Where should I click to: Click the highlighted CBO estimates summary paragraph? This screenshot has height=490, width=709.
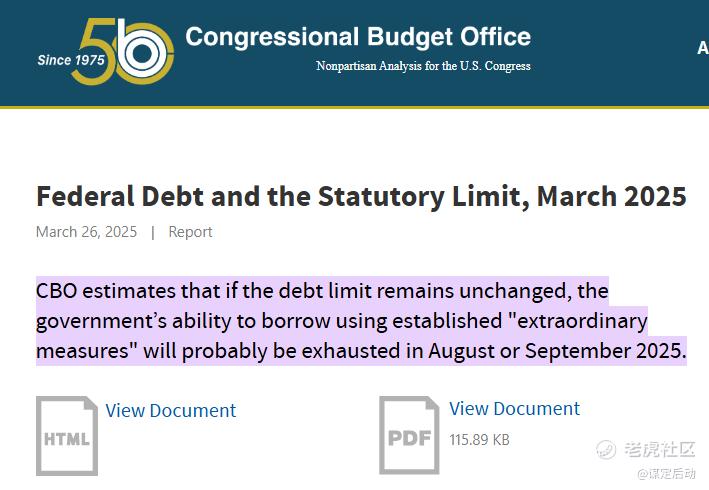click(x=361, y=320)
